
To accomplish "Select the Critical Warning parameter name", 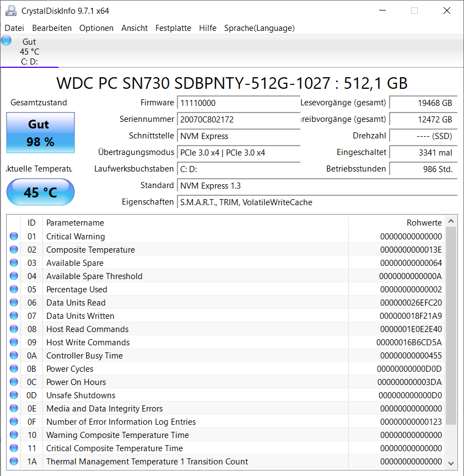I will (x=75, y=237).
